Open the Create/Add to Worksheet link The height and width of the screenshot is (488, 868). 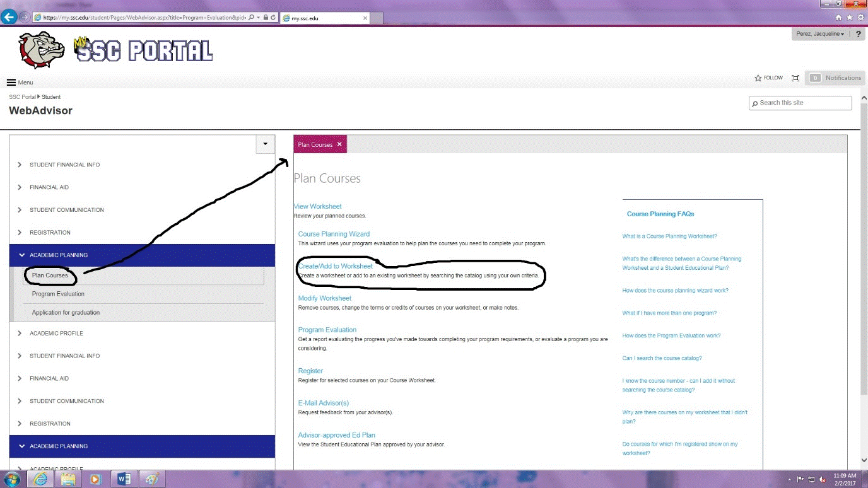point(336,266)
